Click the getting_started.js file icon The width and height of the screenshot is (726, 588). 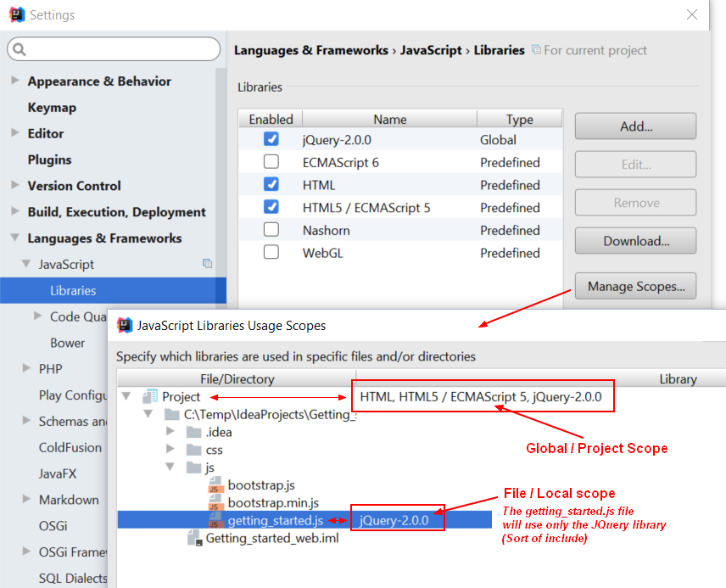tap(215, 520)
